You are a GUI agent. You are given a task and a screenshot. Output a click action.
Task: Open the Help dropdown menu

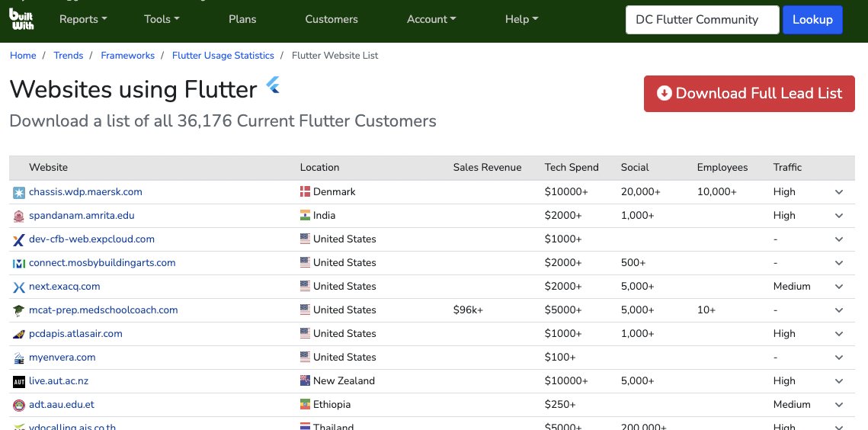point(521,19)
